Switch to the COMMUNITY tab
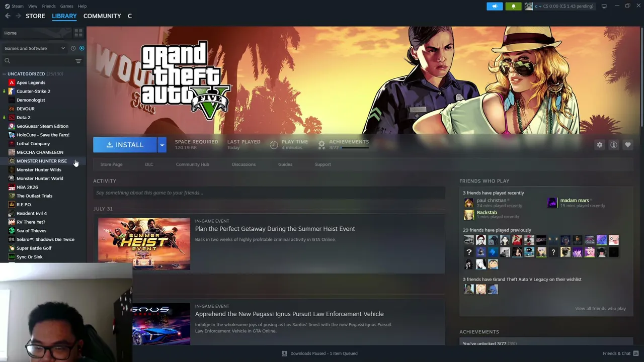644x362 pixels. (102, 16)
